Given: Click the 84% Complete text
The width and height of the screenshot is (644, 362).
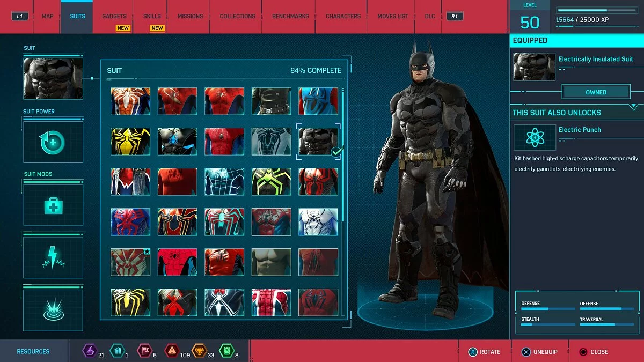Looking at the screenshot, I should 316,70.
